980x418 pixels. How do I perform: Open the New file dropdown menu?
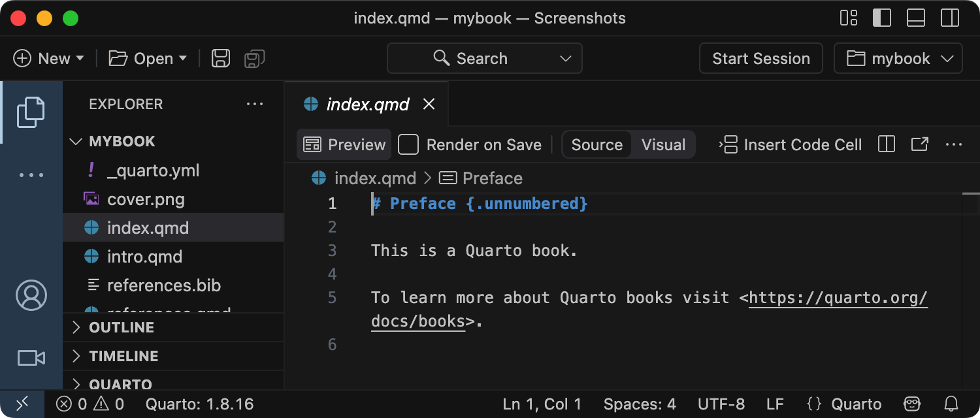tap(49, 59)
